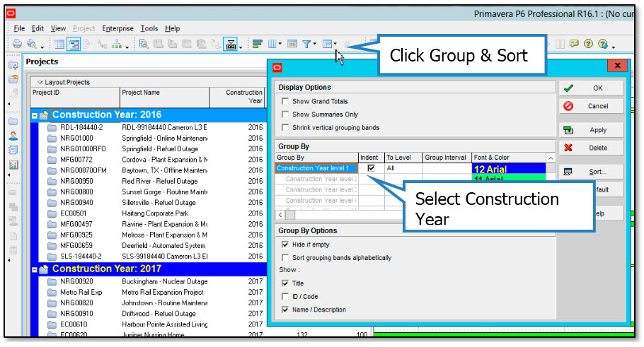Image resolution: width=644 pixels, height=347 pixels.
Task: Uncheck Hide if empty option
Action: [284, 245]
